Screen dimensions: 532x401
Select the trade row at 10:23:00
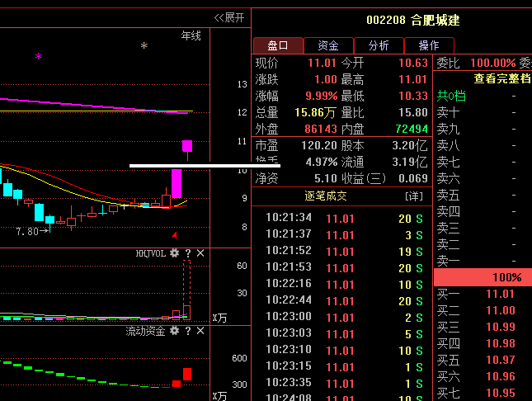(x=344, y=317)
